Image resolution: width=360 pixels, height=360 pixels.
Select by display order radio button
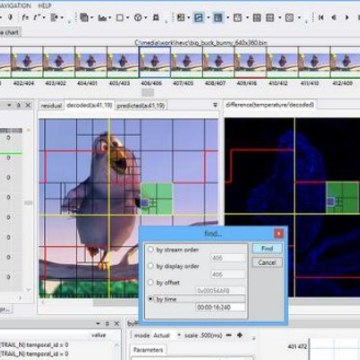[x=151, y=266]
